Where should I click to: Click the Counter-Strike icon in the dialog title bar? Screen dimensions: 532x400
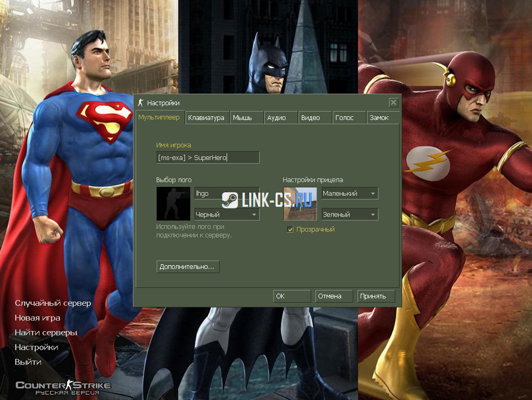click(140, 103)
